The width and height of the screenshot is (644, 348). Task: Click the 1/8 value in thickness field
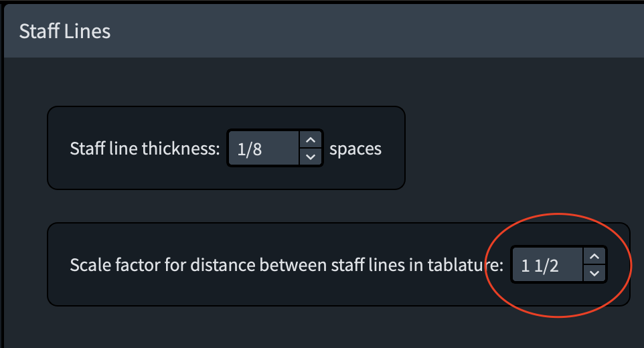249,149
